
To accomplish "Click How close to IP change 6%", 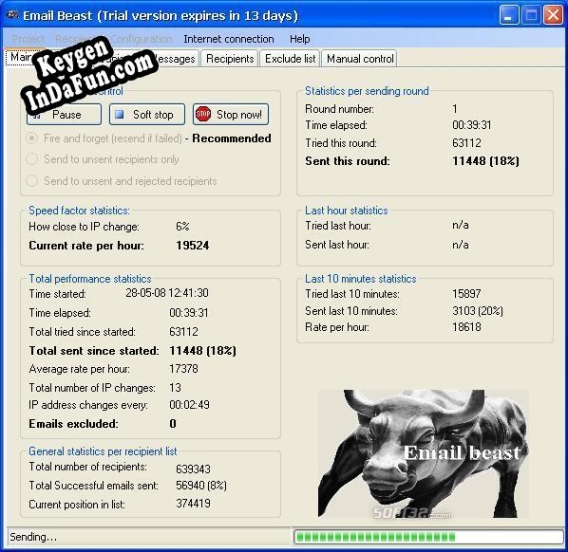I will coord(183,226).
